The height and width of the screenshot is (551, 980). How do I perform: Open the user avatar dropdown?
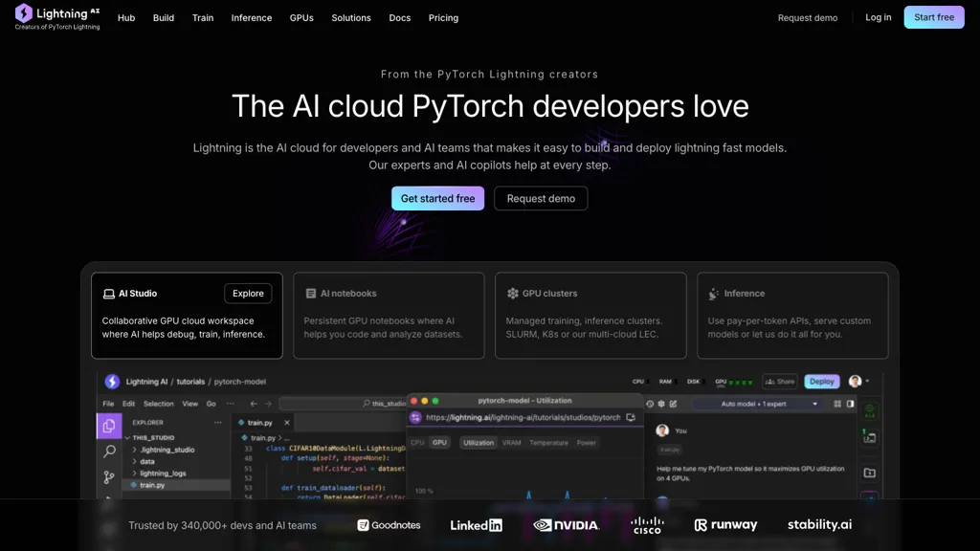coord(858,382)
